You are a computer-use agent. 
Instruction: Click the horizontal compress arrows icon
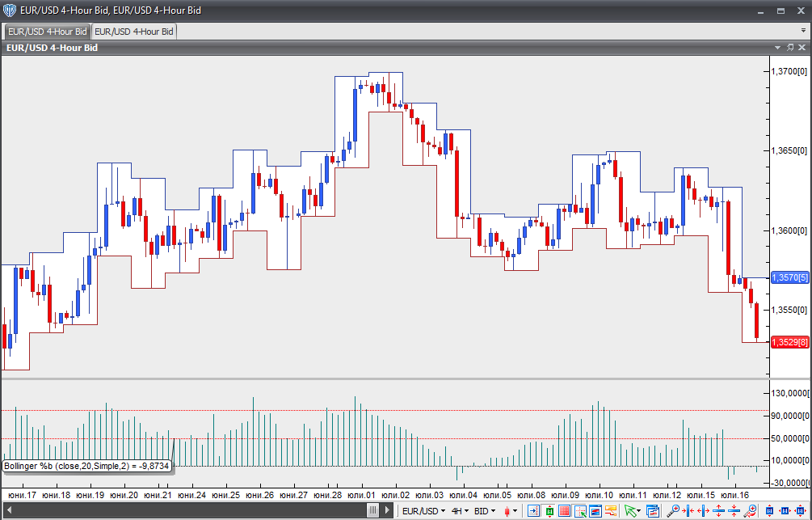point(689,511)
